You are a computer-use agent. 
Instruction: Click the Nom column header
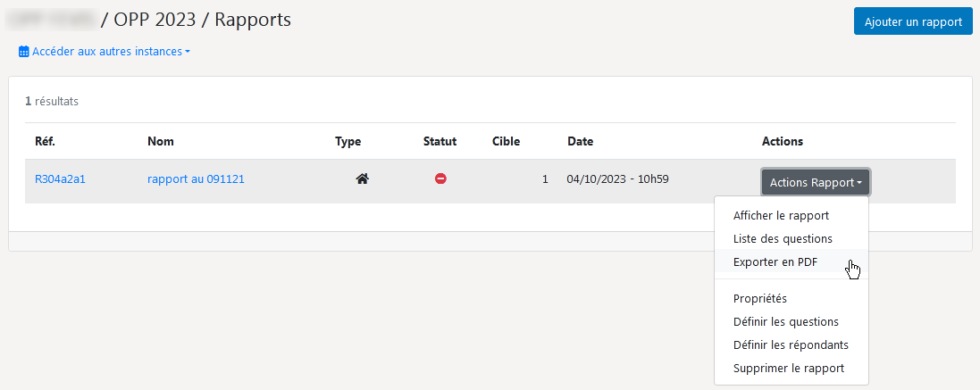pyautogui.click(x=161, y=142)
